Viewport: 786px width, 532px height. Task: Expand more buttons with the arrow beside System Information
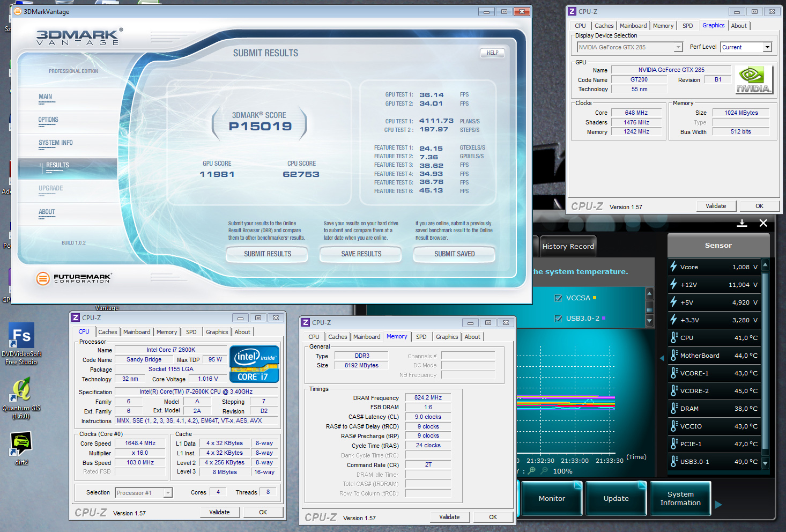pos(718,504)
